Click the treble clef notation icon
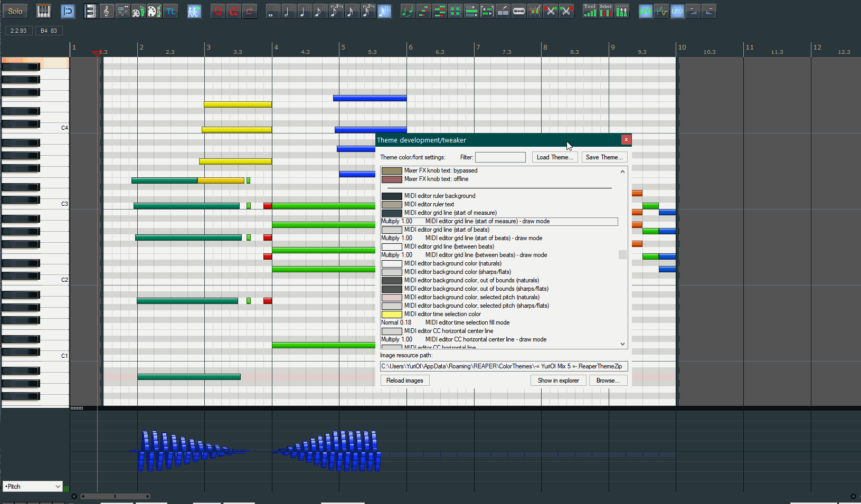The width and height of the screenshot is (861, 504). click(107, 11)
